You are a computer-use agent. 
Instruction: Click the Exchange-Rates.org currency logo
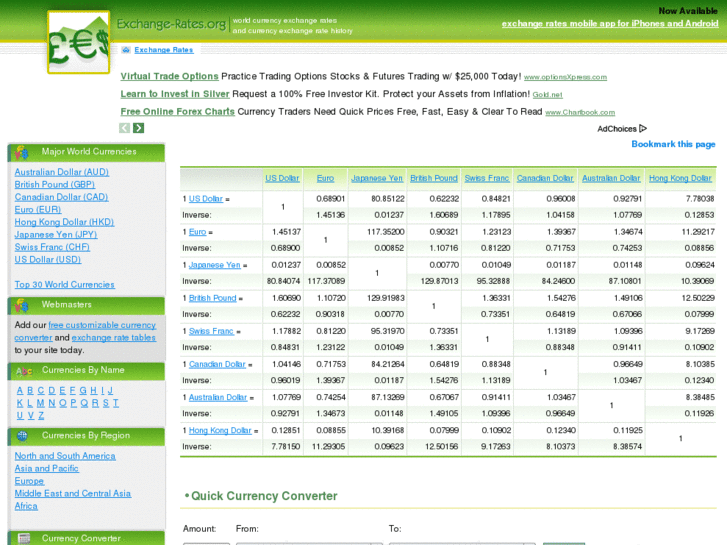(79, 41)
